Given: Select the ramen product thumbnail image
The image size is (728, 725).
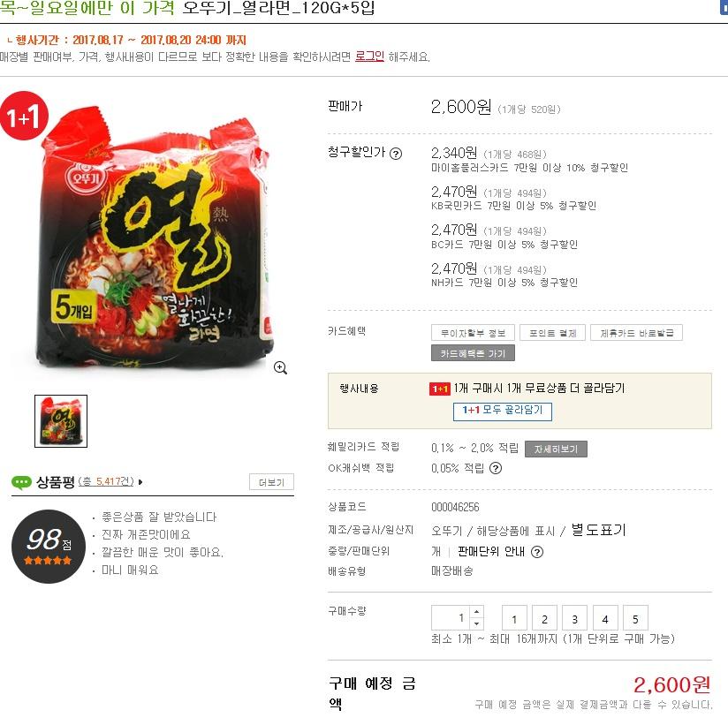Looking at the screenshot, I should pyautogui.click(x=61, y=421).
